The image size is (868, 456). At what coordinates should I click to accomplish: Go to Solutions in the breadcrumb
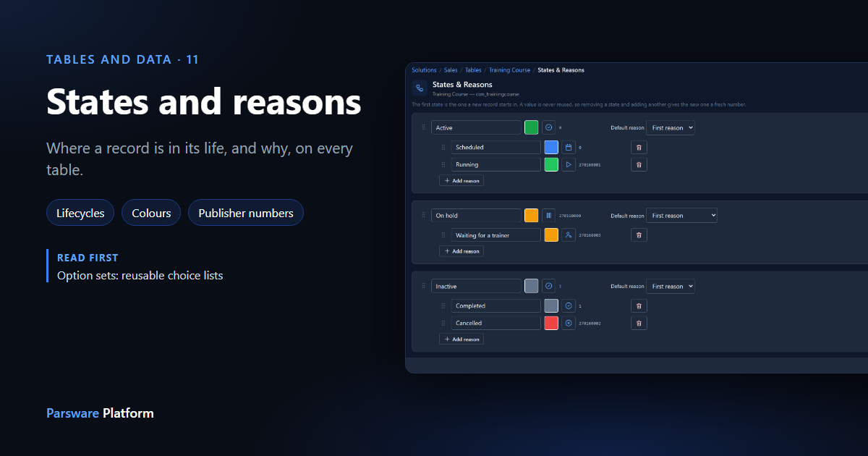coord(424,70)
